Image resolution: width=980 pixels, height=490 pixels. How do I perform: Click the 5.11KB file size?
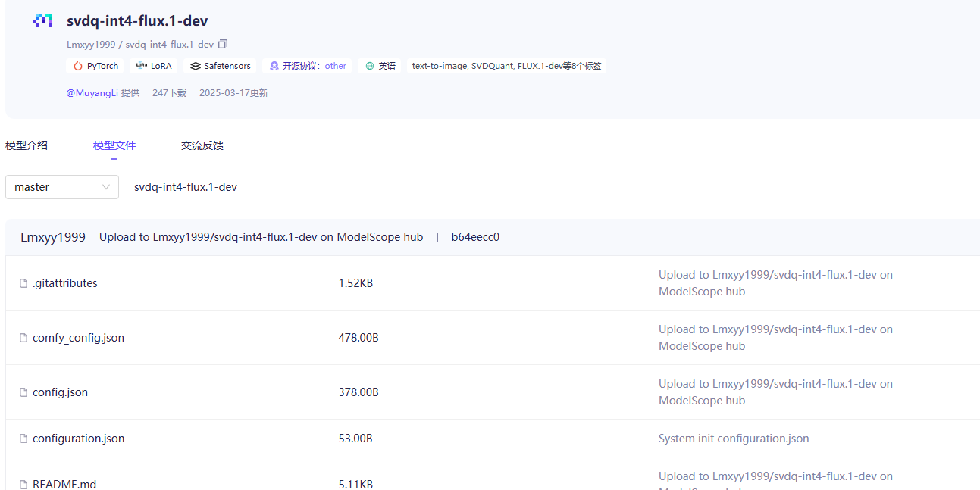355,484
